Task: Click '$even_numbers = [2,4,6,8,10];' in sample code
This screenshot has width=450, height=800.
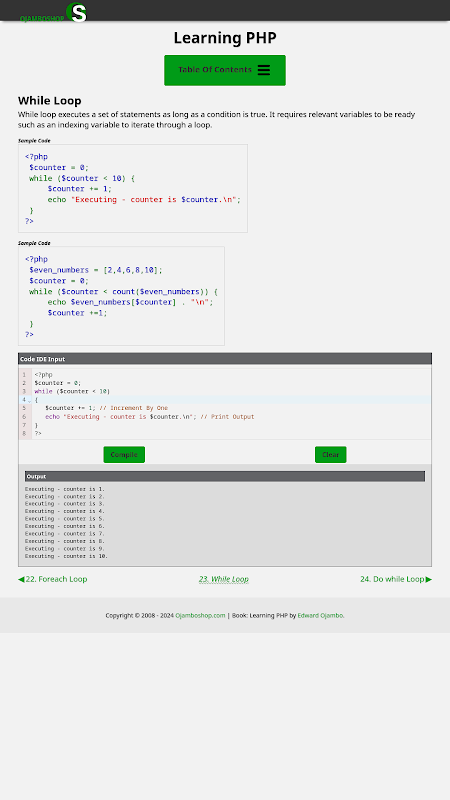Action: click(96, 270)
